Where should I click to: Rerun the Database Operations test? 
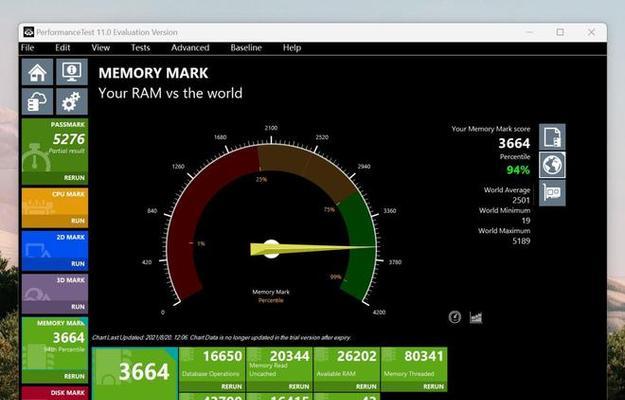click(x=232, y=386)
